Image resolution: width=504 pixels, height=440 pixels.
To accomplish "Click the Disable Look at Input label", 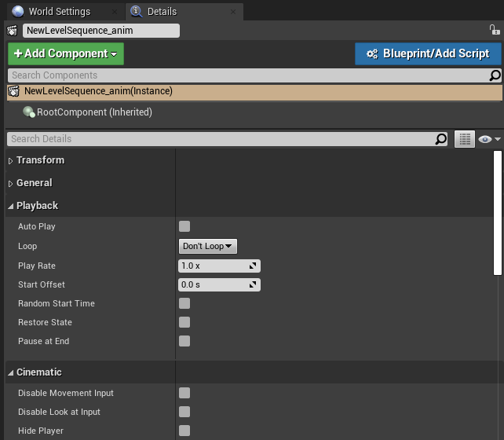I will click(59, 412).
